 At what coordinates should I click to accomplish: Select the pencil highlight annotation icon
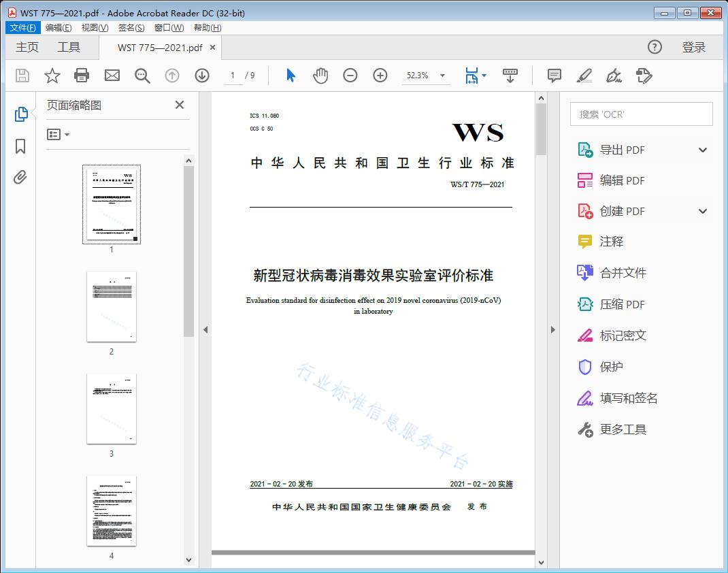pyautogui.click(x=584, y=76)
